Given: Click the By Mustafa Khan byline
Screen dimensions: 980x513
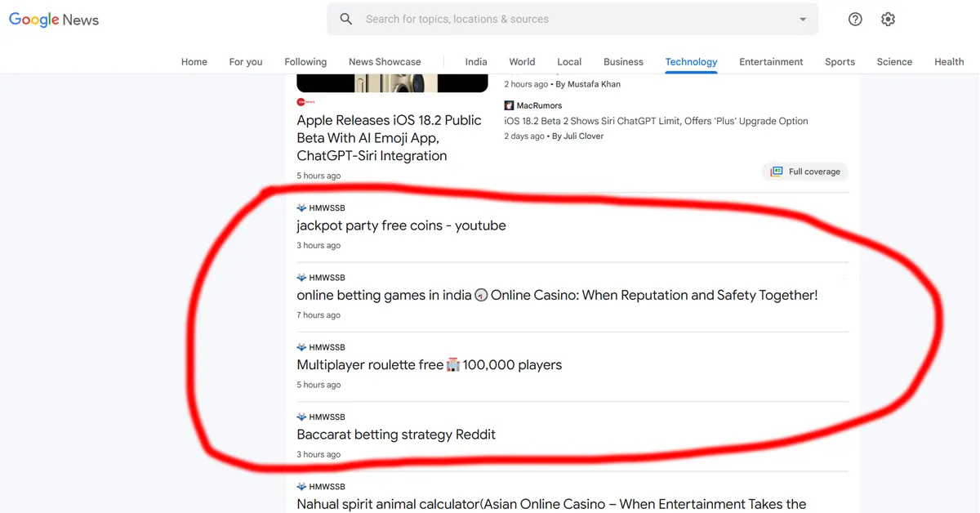Looking at the screenshot, I should [587, 84].
